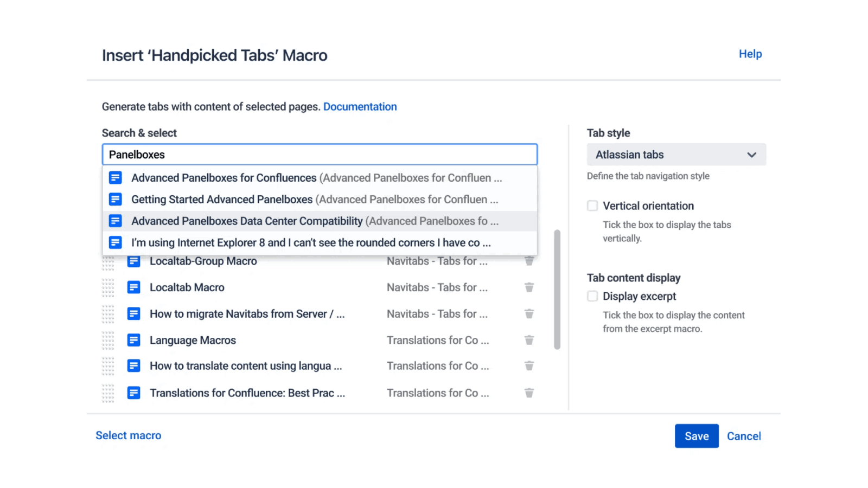The image size is (868, 488).
Task: Choose the Internet Explorer 8 rounded corners suggestion
Action: [310, 242]
